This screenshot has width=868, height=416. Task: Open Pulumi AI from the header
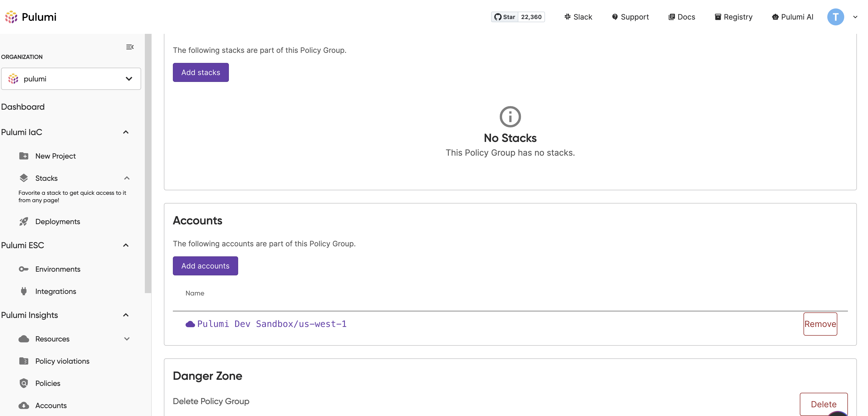click(792, 17)
